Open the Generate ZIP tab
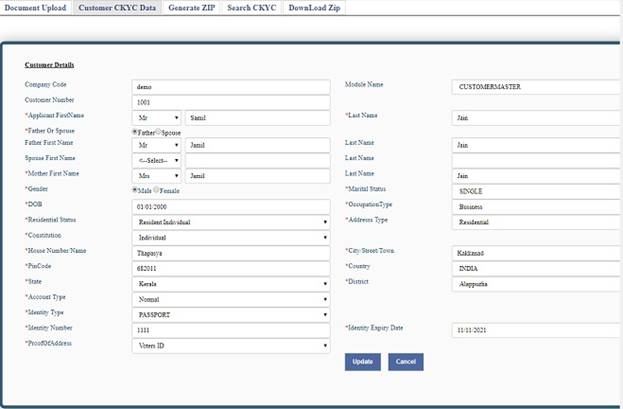This screenshot has height=409, width=623. coord(190,8)
